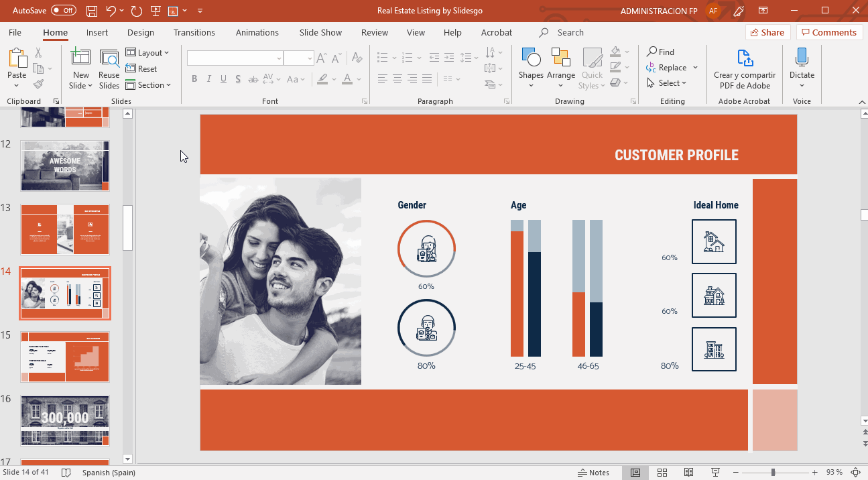This screenshot has height=480, width=868.
Task: Switch to Slide Sorter view
Action: [662, 473]
